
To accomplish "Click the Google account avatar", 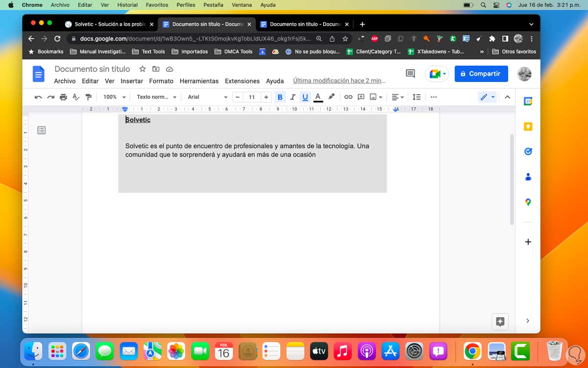I will [524, 74].
